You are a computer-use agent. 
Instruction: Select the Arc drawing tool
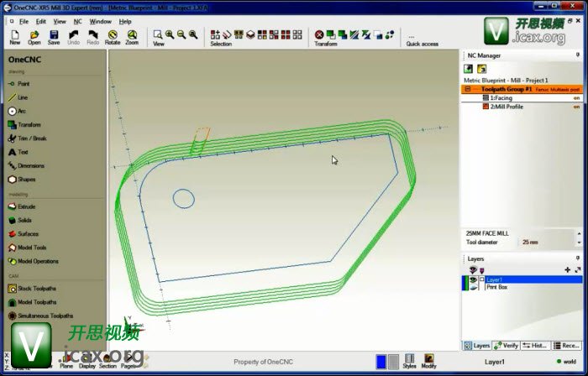17,112
